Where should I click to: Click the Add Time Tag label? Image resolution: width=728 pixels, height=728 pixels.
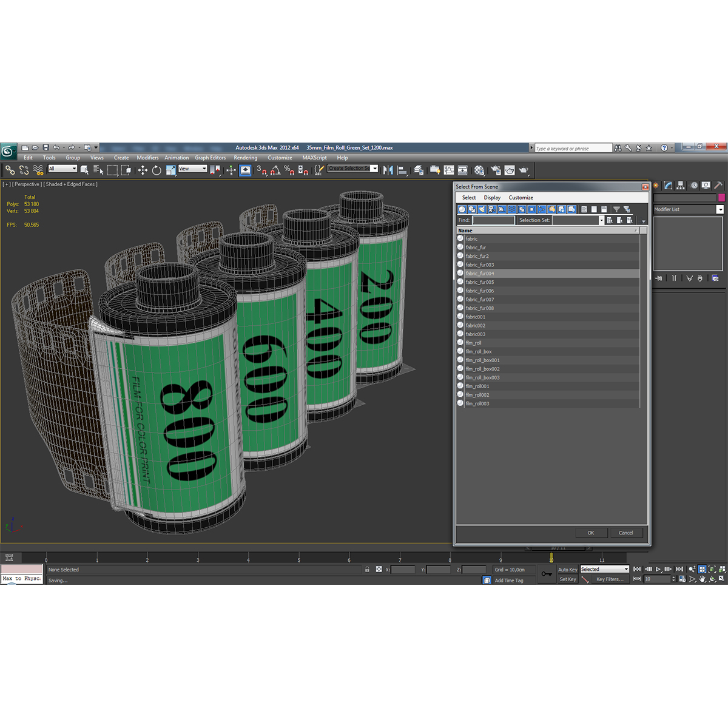pyautogui.click(x=509, y=581)
